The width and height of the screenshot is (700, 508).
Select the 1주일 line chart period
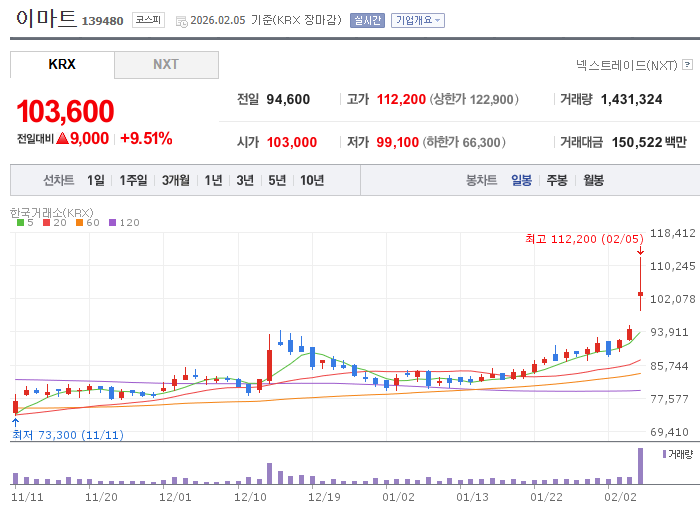point(133,180)
